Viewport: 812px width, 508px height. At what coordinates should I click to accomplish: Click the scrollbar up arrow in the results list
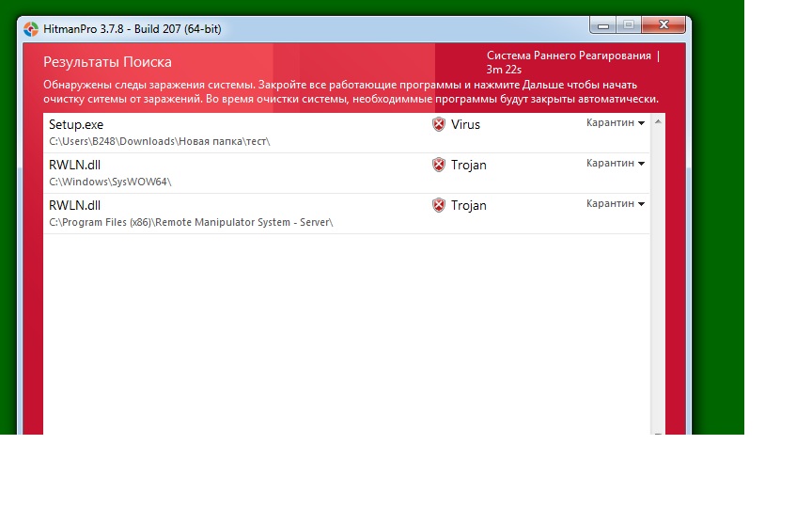(x=658, y=122)
